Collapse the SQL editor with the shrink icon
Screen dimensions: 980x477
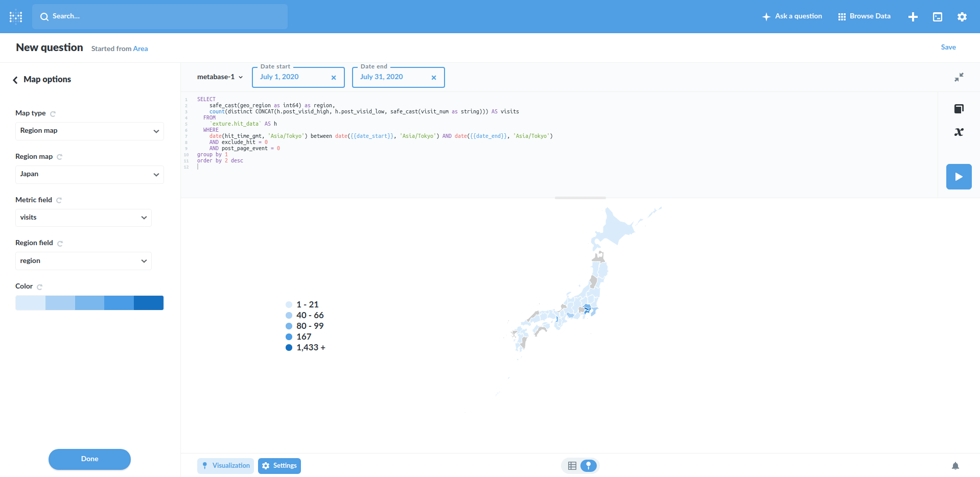point(960,77)
